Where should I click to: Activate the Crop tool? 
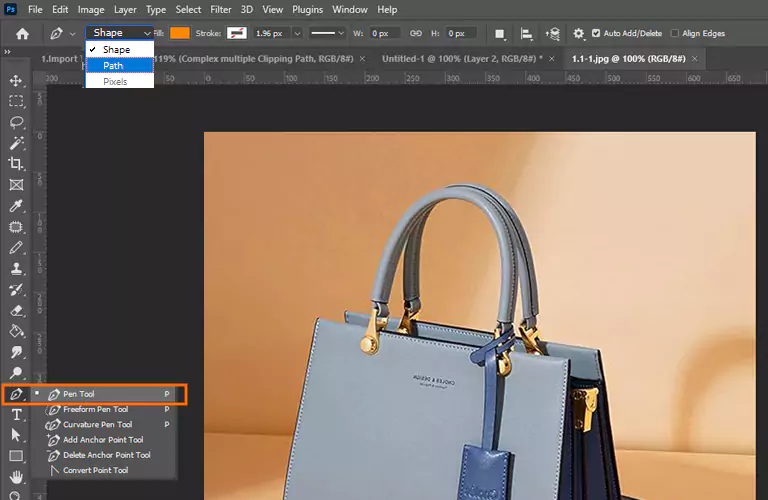tap(16, 164)
